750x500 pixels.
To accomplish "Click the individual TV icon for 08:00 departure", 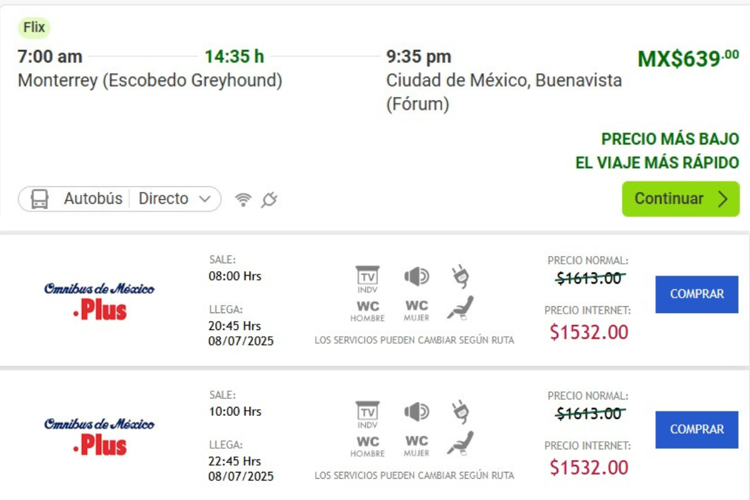I will coord(367,279).
